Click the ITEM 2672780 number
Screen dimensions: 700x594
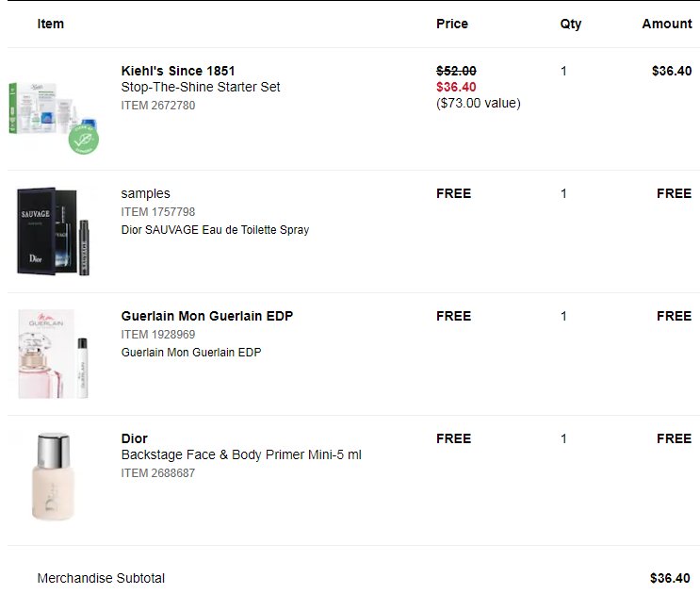click(x=158, y=106)
